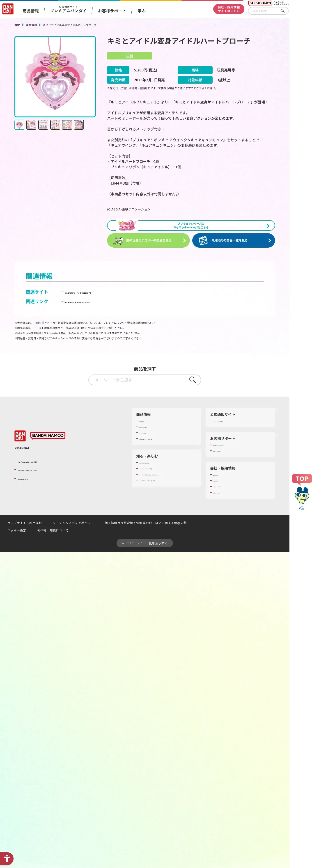Select the third product thumbnail

click(43, 125)
